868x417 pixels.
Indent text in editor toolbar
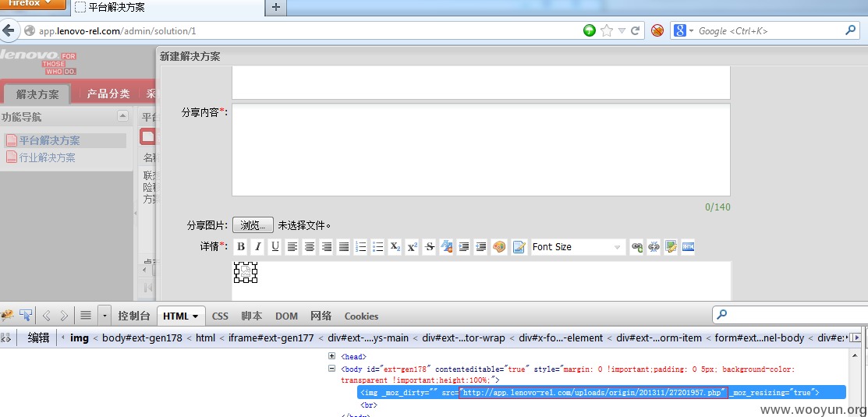[463, 247]
